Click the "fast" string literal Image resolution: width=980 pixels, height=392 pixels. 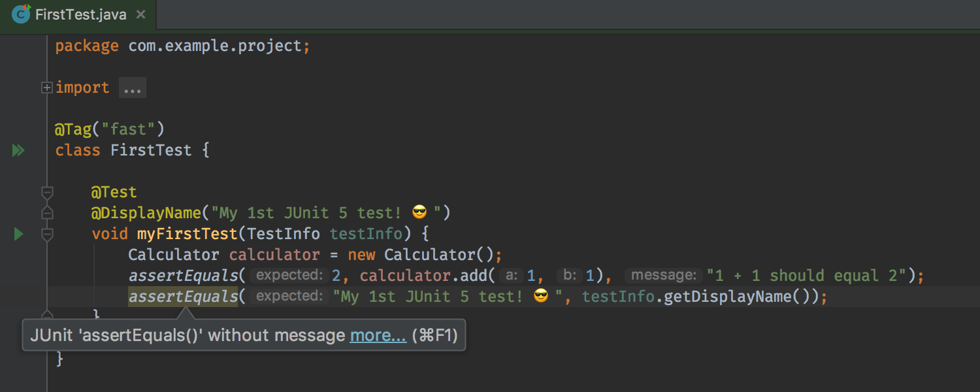tap(128, 129)
